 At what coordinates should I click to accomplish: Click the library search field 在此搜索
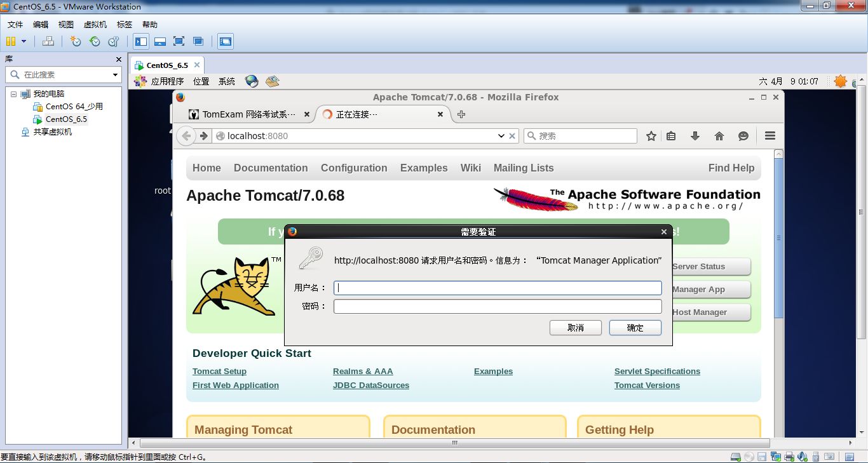click(x=62, y=75)
